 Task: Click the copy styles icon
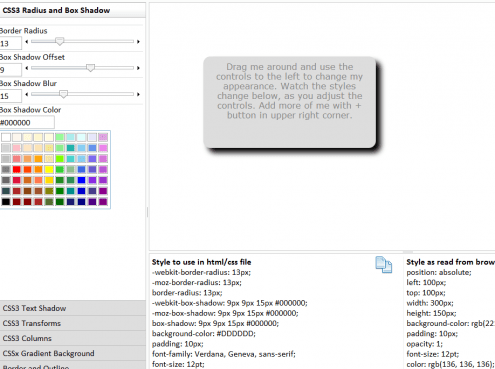[x=384, y=265]
